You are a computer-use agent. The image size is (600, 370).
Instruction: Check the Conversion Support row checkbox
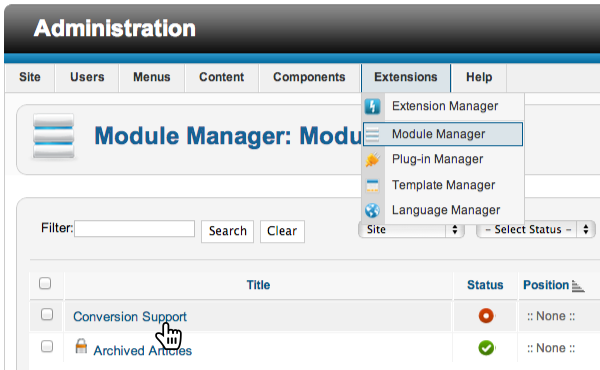pos(47,315)
